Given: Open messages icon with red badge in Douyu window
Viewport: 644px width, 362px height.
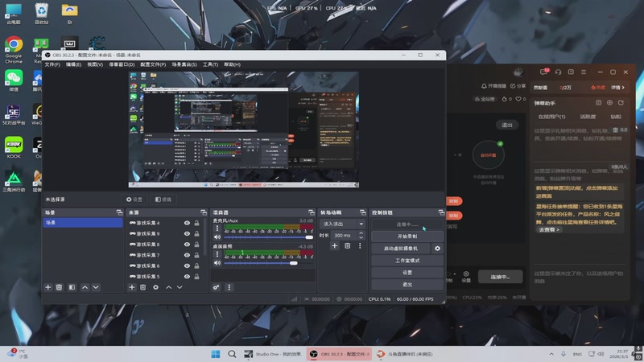Looking at the screenshot, I should click(544, 72).
